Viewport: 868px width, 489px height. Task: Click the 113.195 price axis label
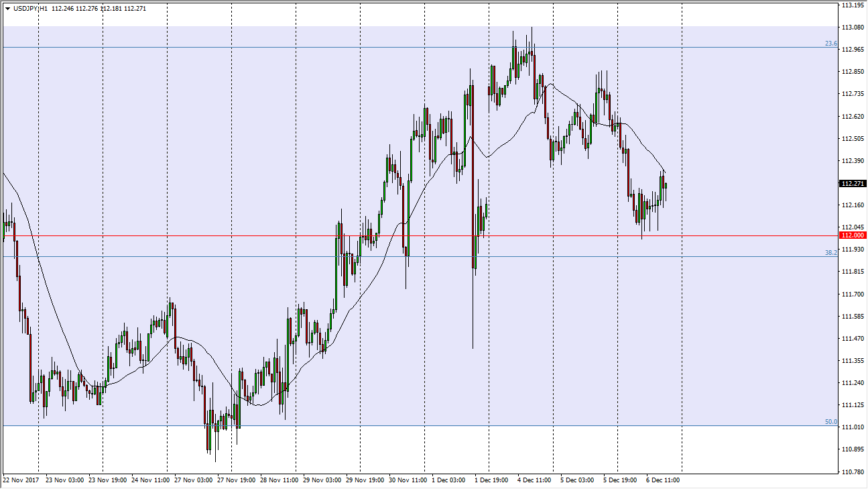coord(853,5)
